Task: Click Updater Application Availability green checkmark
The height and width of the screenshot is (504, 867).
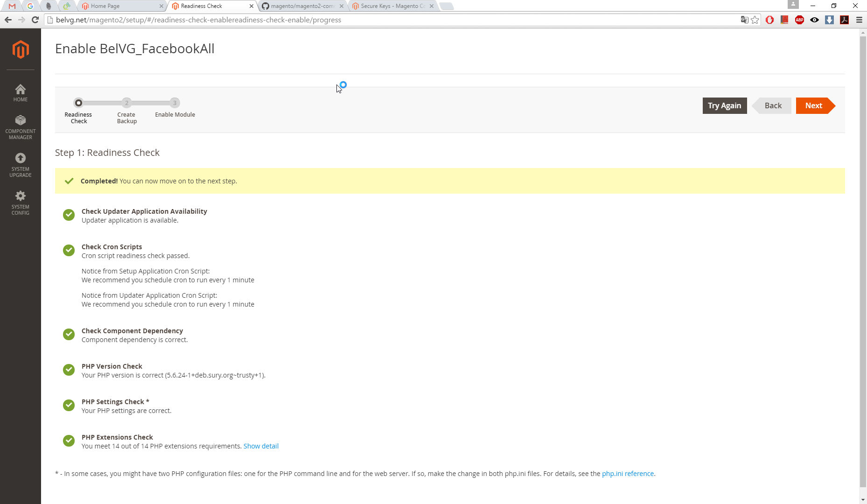Action: pyautogui.click(x=69, y=215)
